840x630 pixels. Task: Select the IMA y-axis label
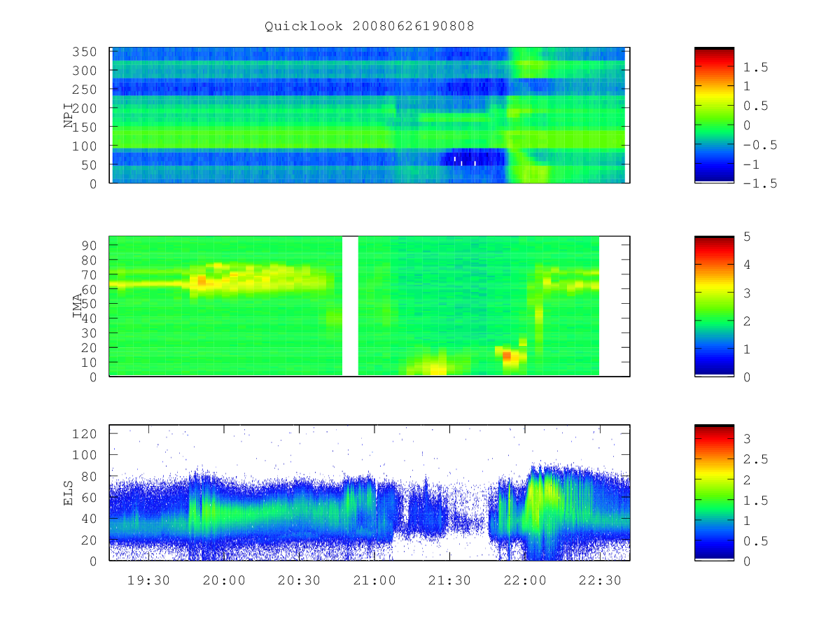point(77,307)
